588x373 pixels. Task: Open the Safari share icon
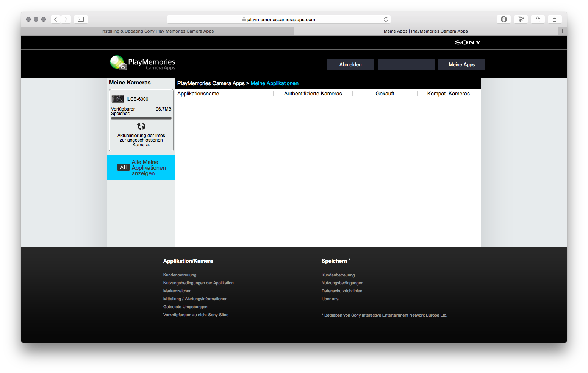tap(538, 19)
